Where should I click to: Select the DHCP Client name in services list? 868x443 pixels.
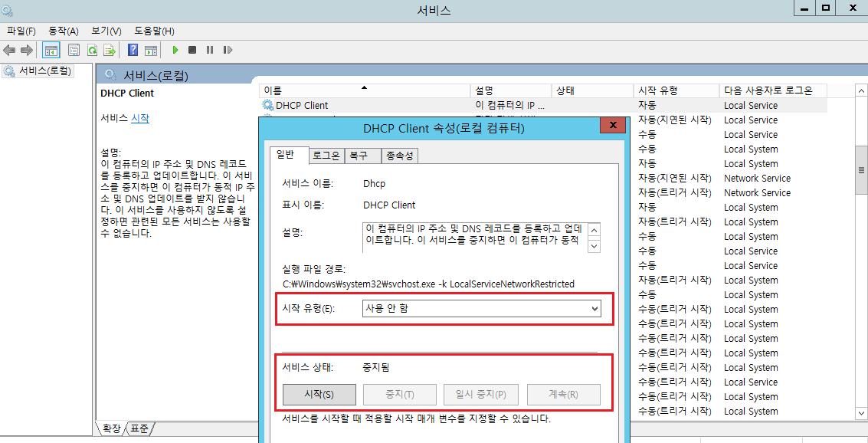point(302,105)
